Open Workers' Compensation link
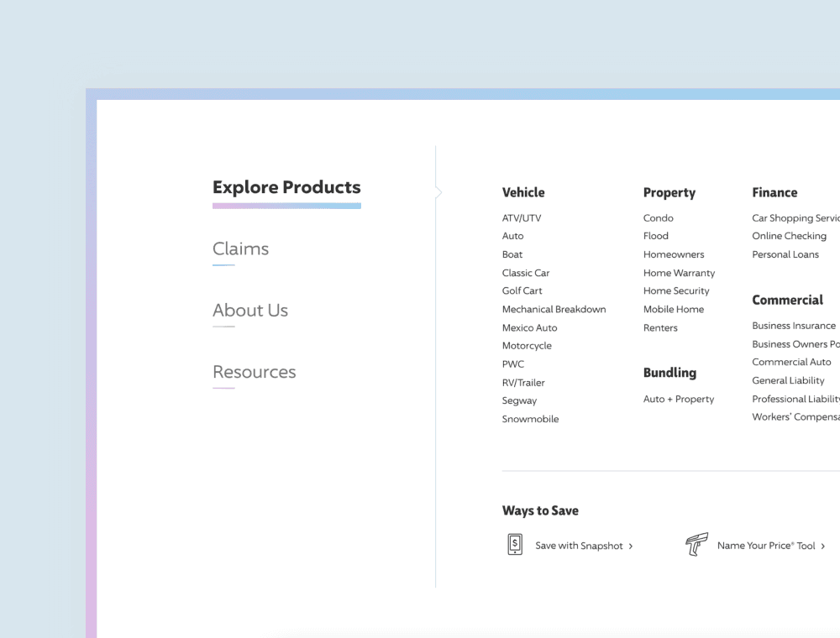The image size is (840, 638). click(x=796, y=417)
